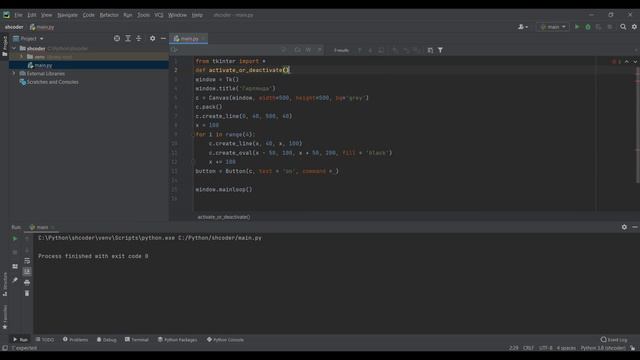Toggle scroll to end in Run console
Image resolution: width=640 pixels, height=360 pixels.
pos(27,271)
